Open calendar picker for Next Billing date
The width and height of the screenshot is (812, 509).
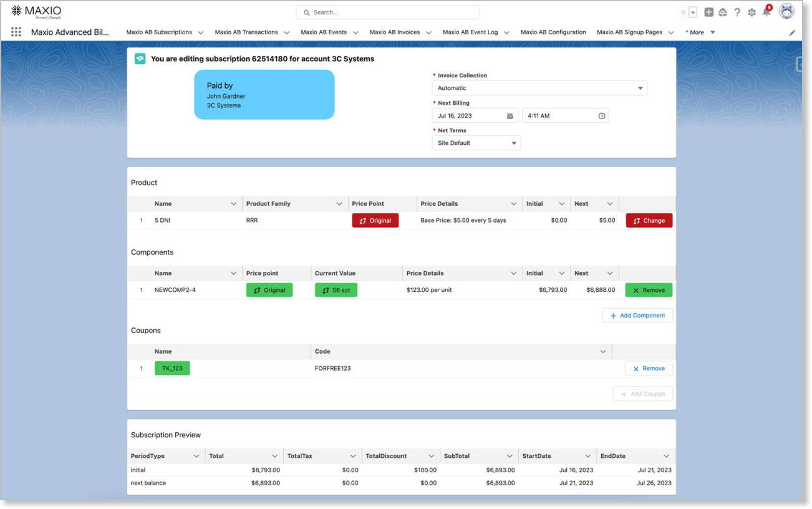(x=510, y=116)
